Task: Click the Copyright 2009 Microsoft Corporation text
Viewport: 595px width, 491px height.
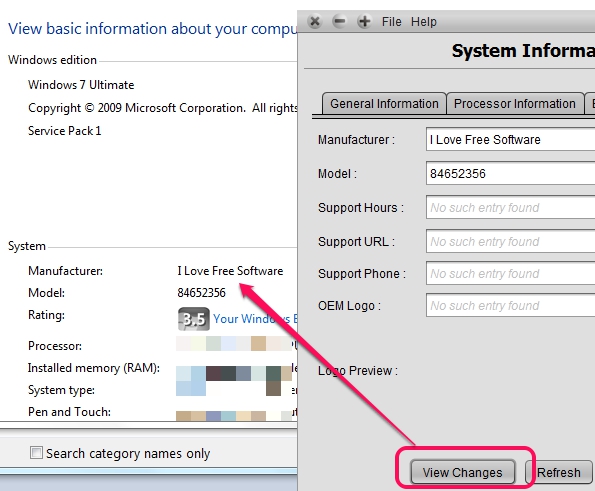Action: click(162, 108)
